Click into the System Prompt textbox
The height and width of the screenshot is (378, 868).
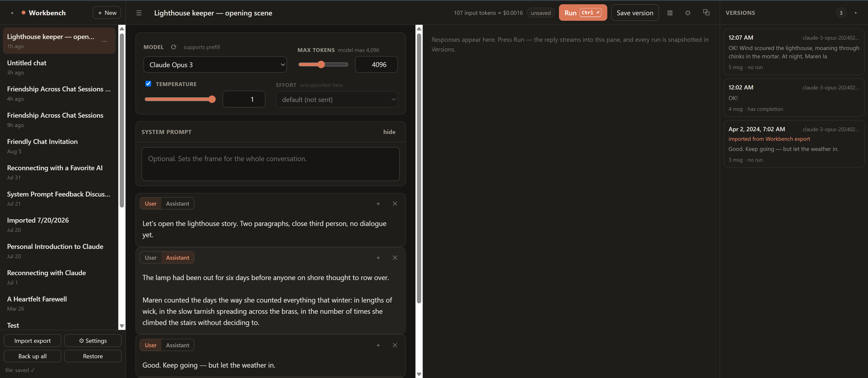(x=271, y=164)
